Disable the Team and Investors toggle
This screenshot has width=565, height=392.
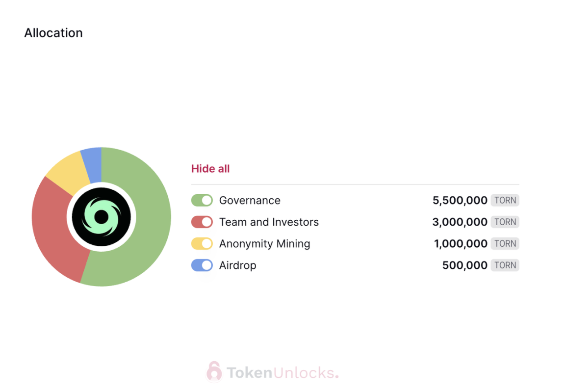tap(202, 222)
